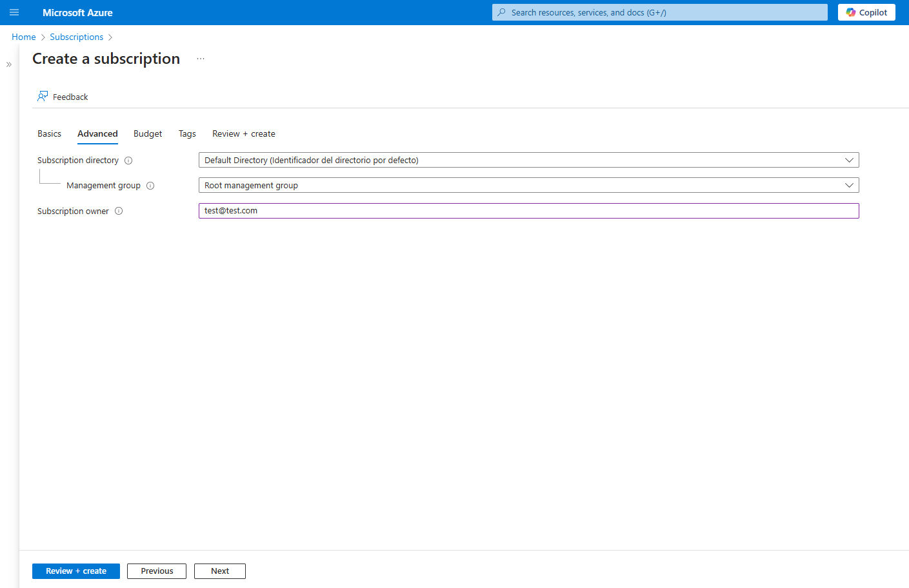The height and width of the screenshot is (588, 909).
Task: Switch to Review + create tab
Action: point(244,133)
